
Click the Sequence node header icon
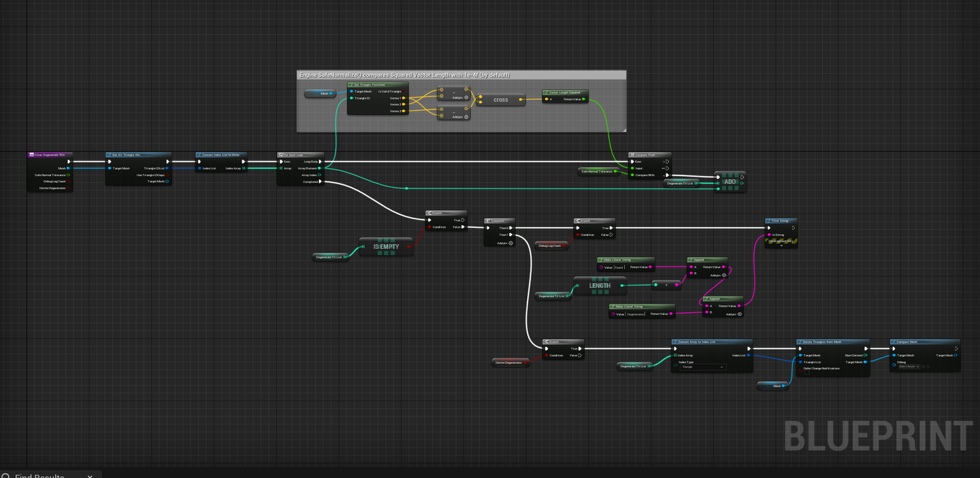[x=489, y=221]
